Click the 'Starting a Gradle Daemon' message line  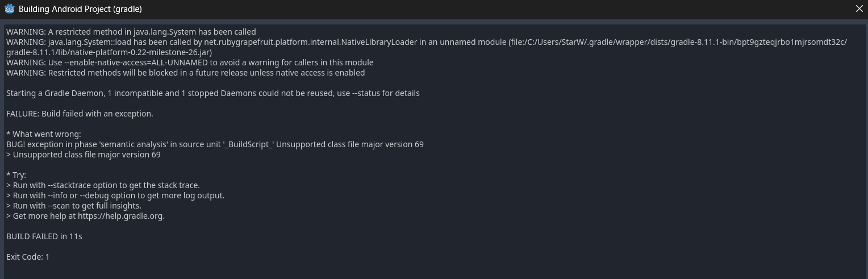tap(212, 93)
